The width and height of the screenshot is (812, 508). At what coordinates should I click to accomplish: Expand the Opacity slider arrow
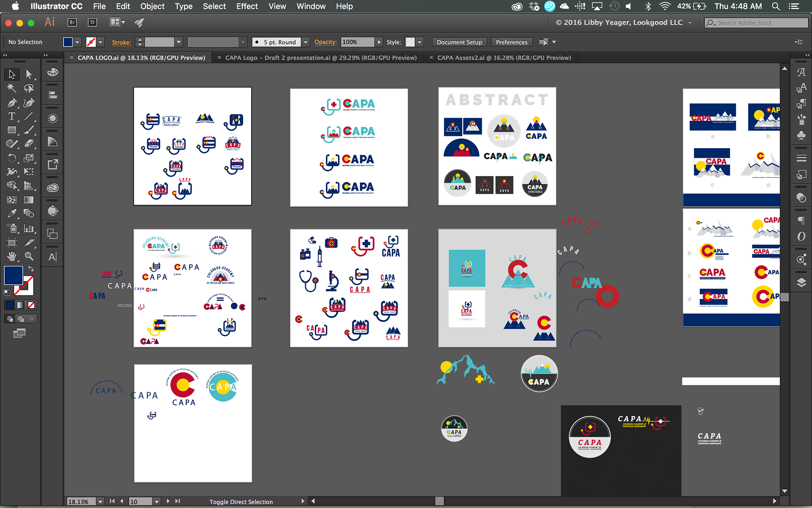pos(379,42)
